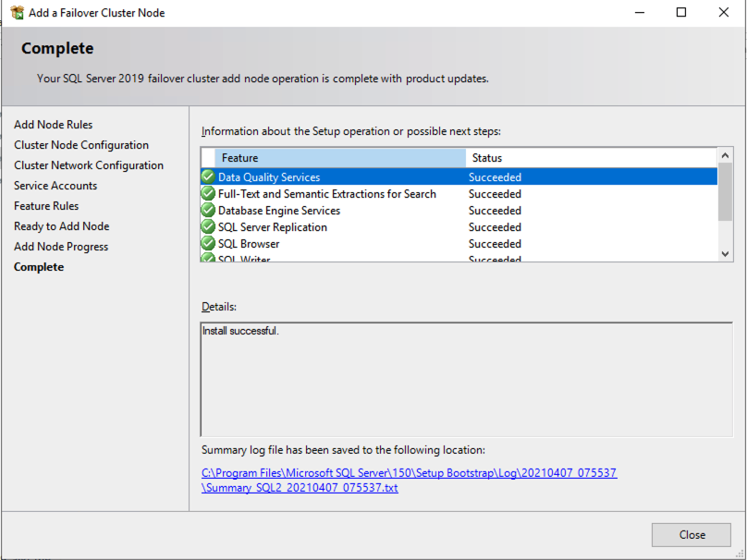Select the Data Quality Services row

(x=459, y=177)
